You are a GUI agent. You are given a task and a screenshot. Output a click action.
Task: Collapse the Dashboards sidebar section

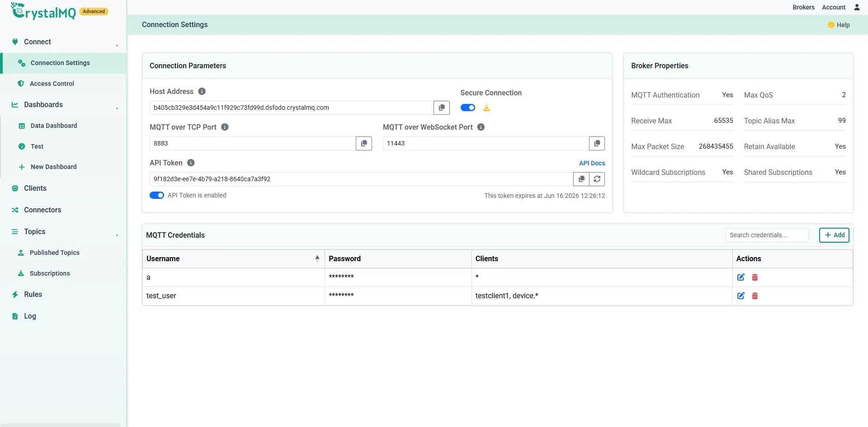tap(117, 108)
